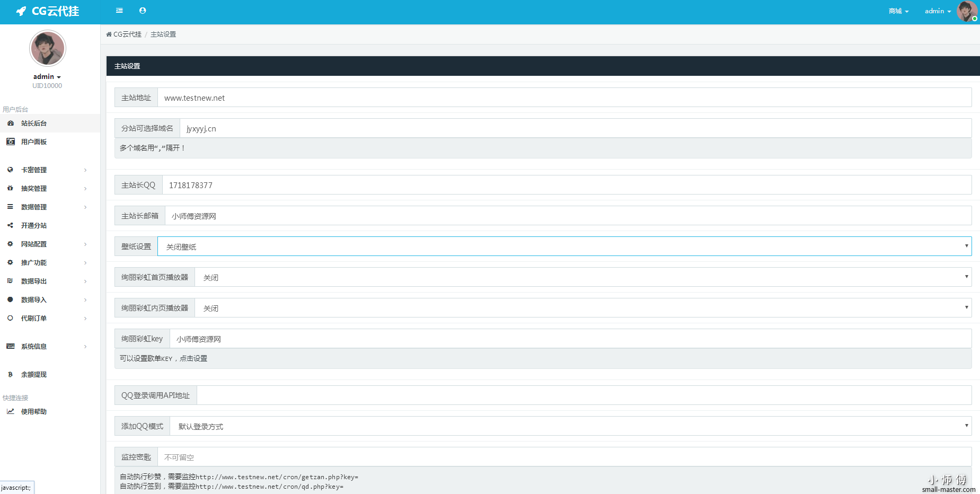Open the 绚丽彩虹首页播放器 dropdown
Image resolution: width=980 pixels, height=494 pixels.
click(x=583, y=277)
